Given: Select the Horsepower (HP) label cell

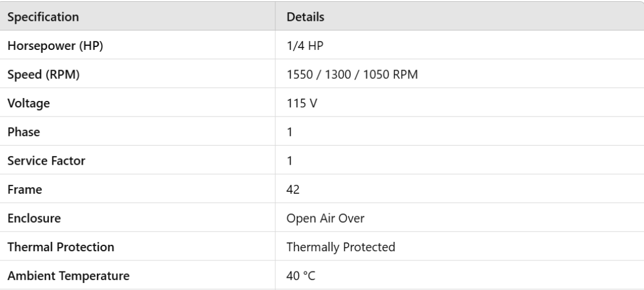Looking at the screenshot, I should pyautogui.click(x=55, y=45).
